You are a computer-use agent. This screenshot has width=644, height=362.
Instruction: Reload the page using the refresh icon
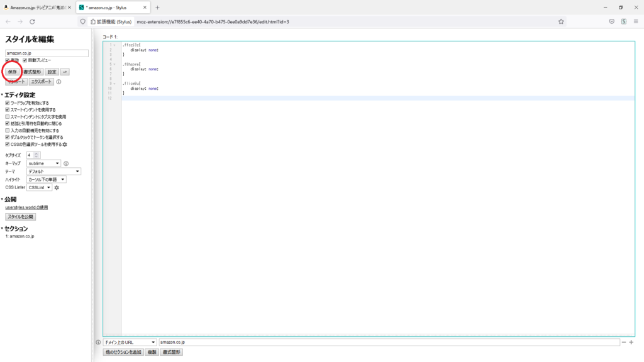[32, 21]
